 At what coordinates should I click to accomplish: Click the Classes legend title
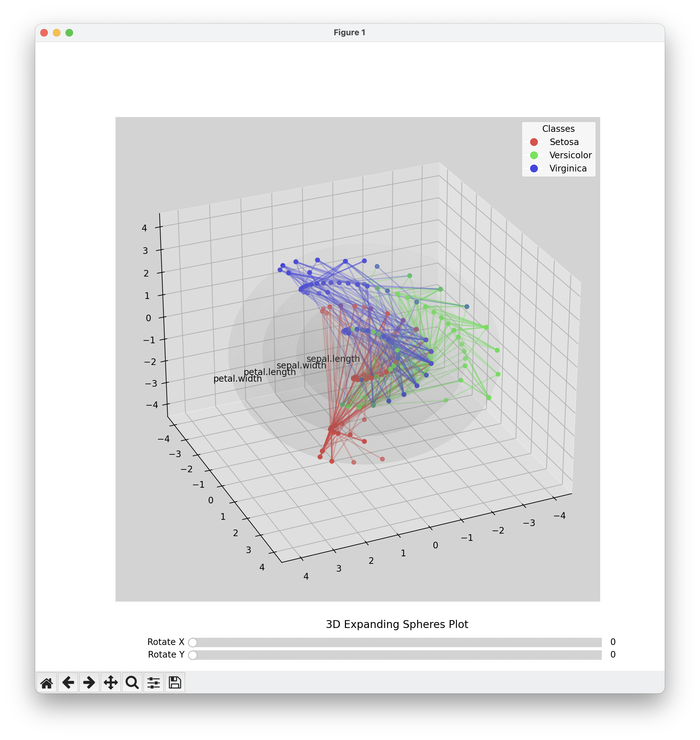[558, 129]
